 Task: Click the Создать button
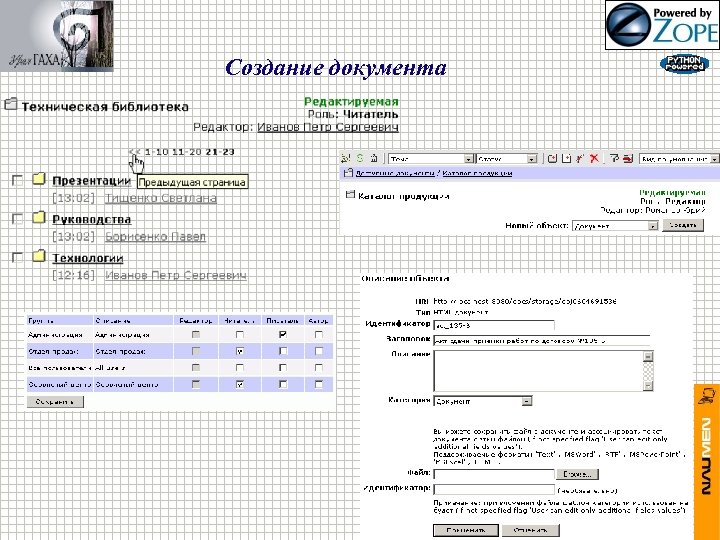point(683,225)
